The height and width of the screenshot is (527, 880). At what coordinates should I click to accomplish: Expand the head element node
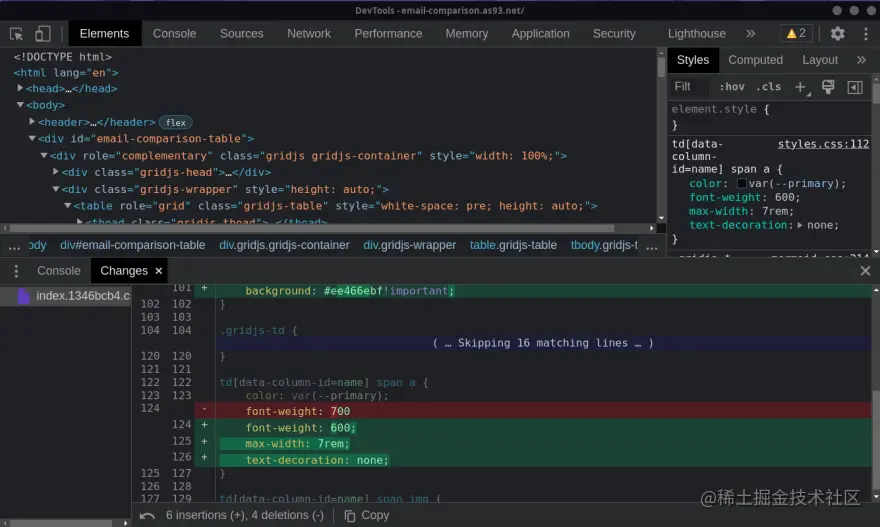tap(20, 88)
